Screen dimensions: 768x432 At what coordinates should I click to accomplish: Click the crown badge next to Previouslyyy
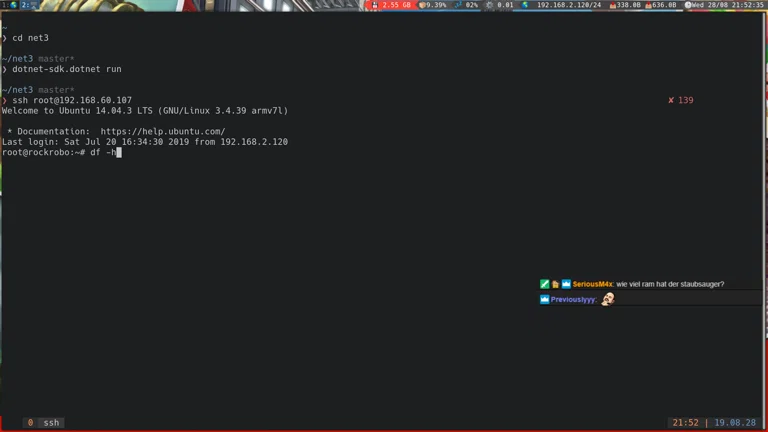[545, 299]
